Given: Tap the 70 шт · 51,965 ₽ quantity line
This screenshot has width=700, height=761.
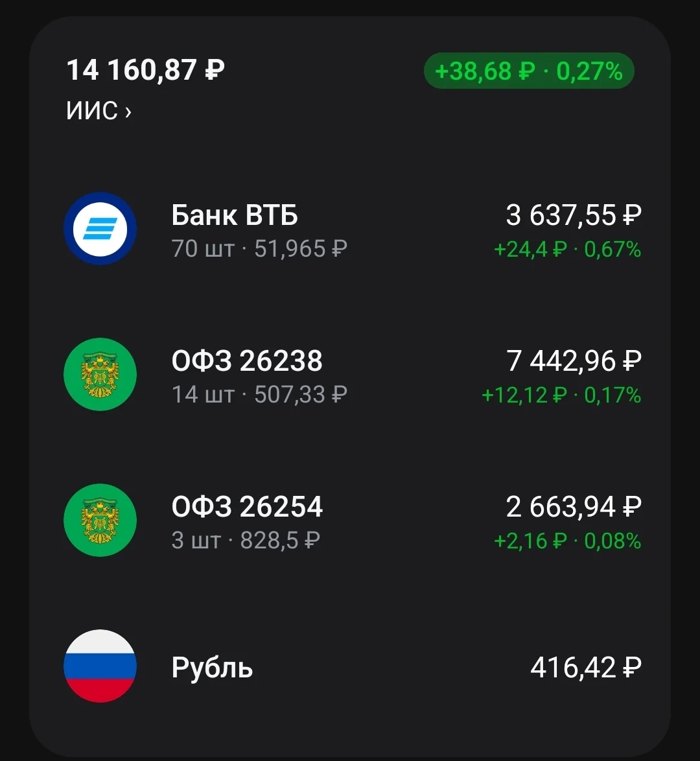Looking at the screenshot, I should (x=260, y=248).
